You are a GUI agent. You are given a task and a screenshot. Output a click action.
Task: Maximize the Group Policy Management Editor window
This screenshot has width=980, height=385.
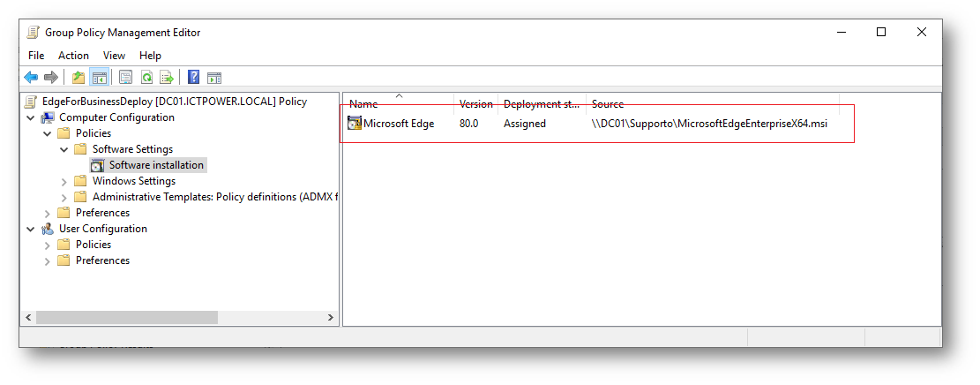tap(881, 32)
